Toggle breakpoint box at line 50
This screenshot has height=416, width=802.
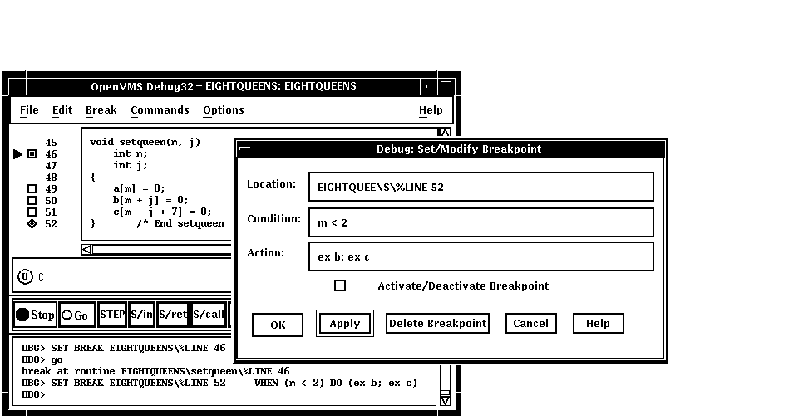(x=32, y=200)
